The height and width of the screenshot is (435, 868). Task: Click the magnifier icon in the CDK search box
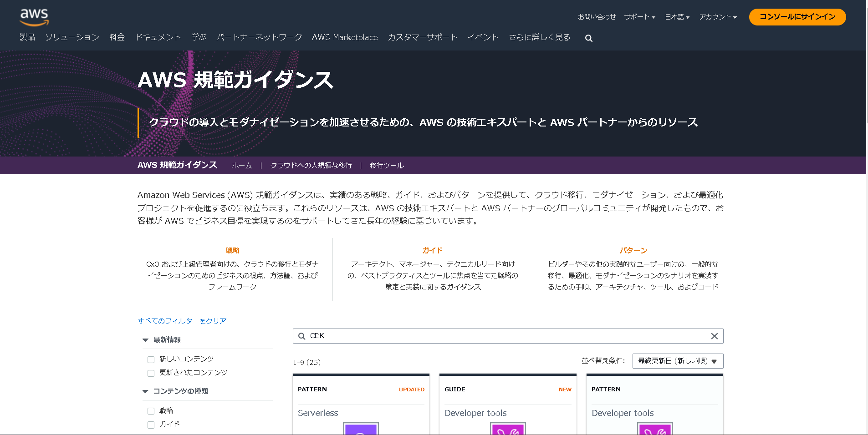[301, 336]
